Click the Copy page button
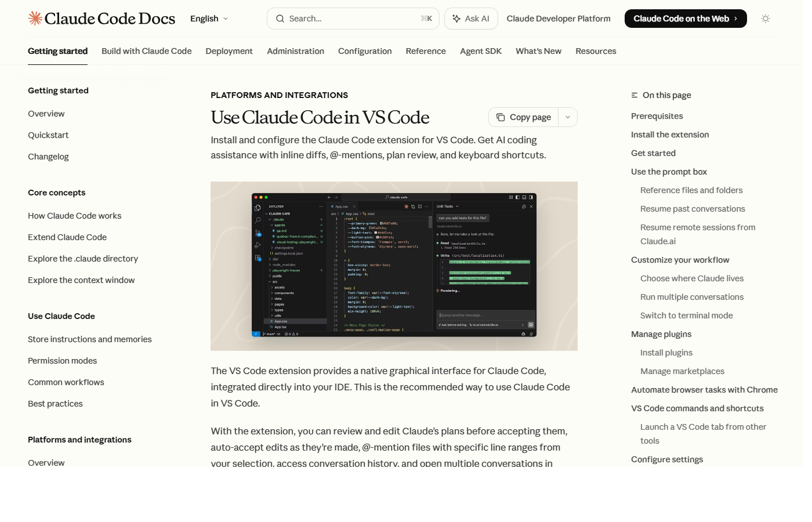This screenshot has width=812, height=522. click(524, 117)
